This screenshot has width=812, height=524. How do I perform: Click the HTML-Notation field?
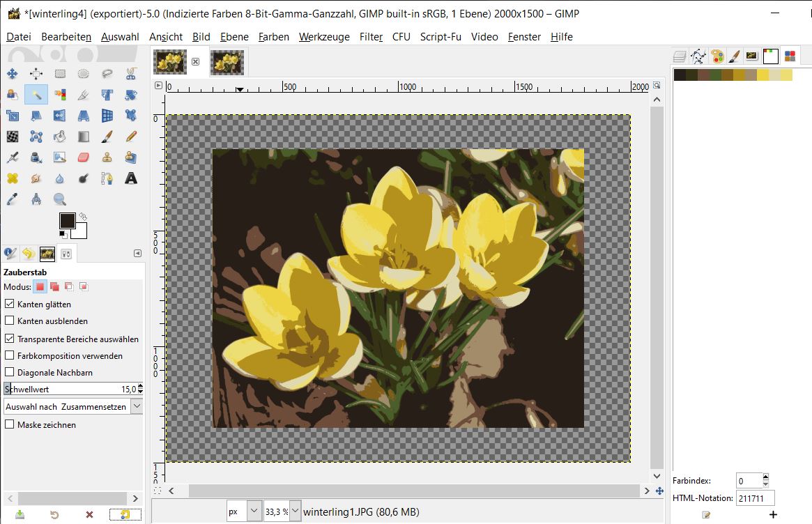coord(755,498)
